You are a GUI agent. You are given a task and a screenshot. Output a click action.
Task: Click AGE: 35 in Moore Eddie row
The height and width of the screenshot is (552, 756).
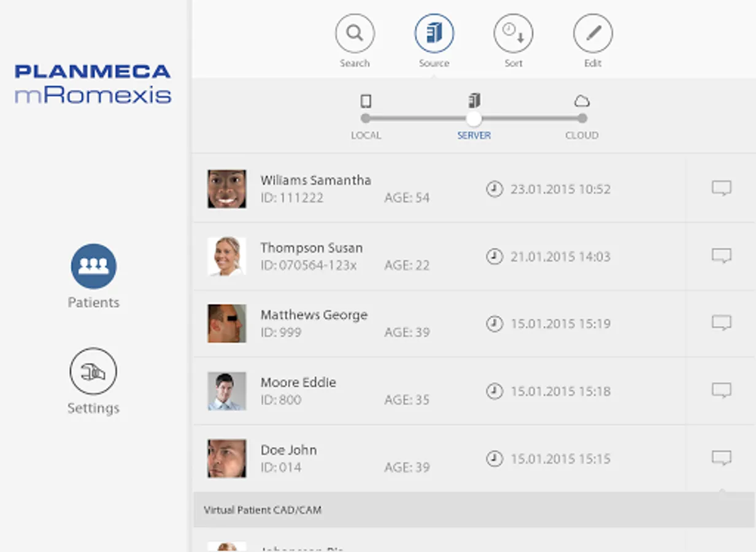point(407,400)
